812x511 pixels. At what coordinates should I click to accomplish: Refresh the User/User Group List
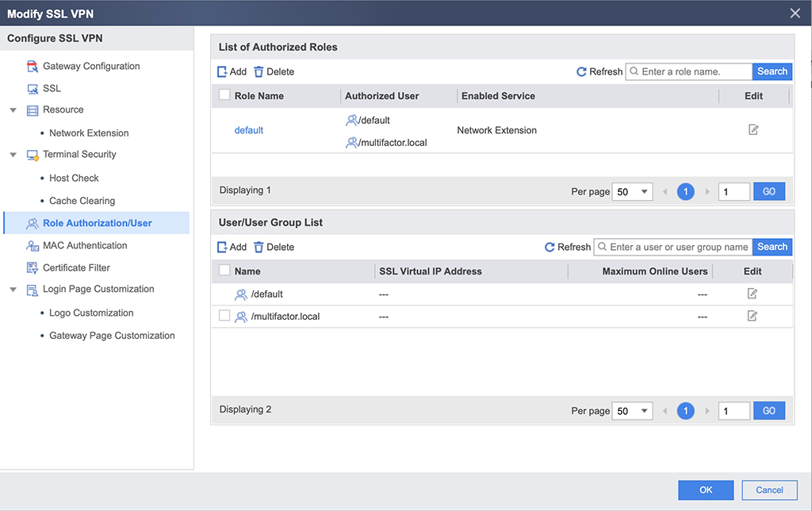pyautogui.click(x=567, y=247)
